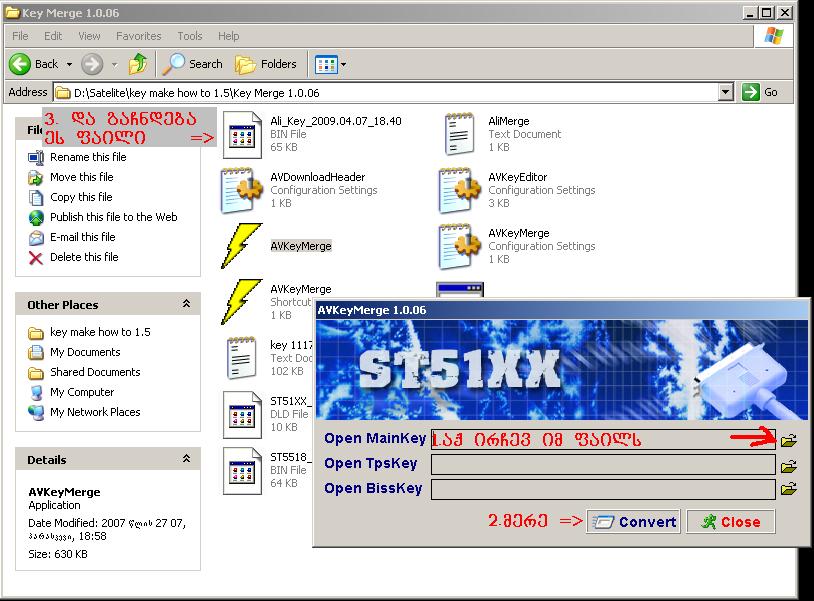Click the Open TpsKey browse folder icon
This screenshot has width=814, height=601.
tap(789, 466)
